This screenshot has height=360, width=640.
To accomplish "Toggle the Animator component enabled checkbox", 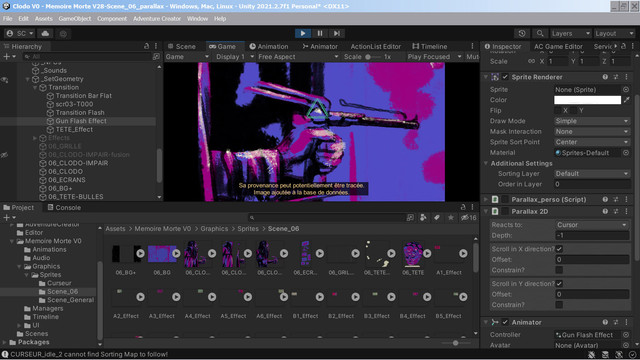I will click(x=505, y=322).
